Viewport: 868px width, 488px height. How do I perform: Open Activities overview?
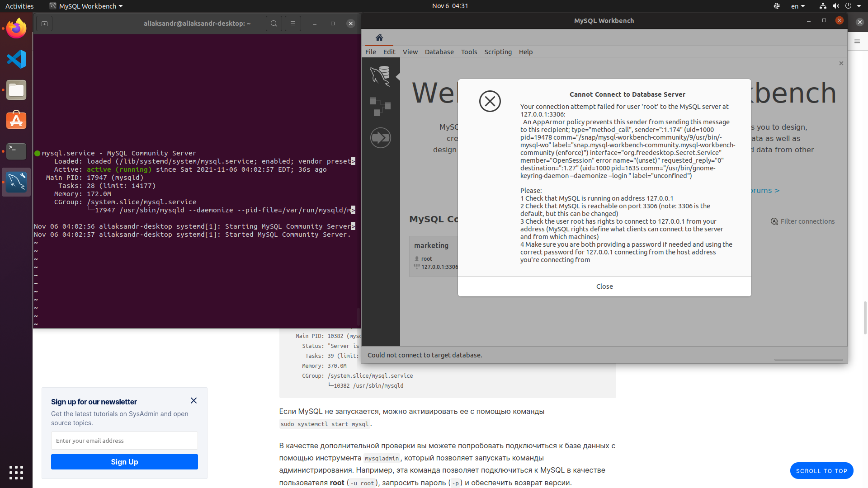19,6
